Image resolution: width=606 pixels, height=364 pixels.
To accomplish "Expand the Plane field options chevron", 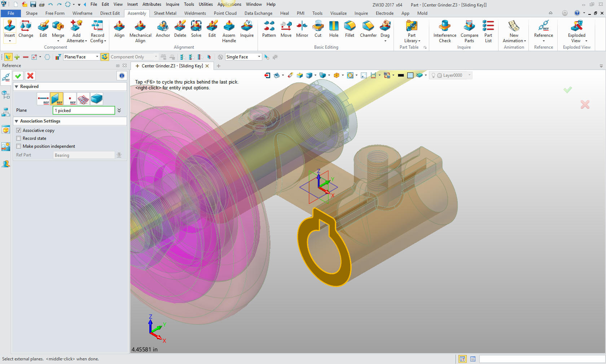I will click(x=119, y=110).
